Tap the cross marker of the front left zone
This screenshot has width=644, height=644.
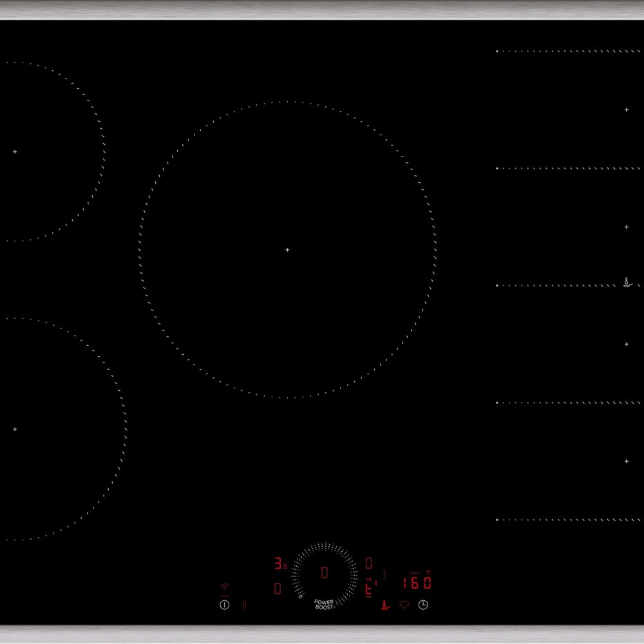(15, 429)
